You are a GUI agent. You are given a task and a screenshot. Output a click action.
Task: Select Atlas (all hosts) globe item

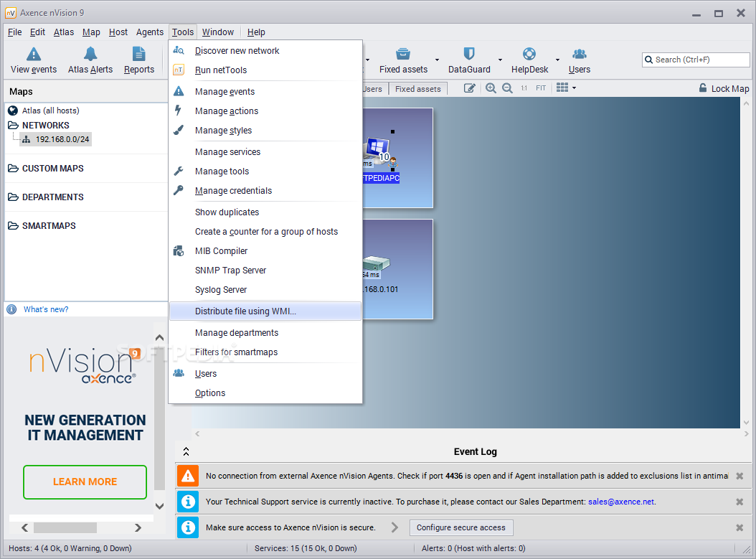(x=43, y=111)
